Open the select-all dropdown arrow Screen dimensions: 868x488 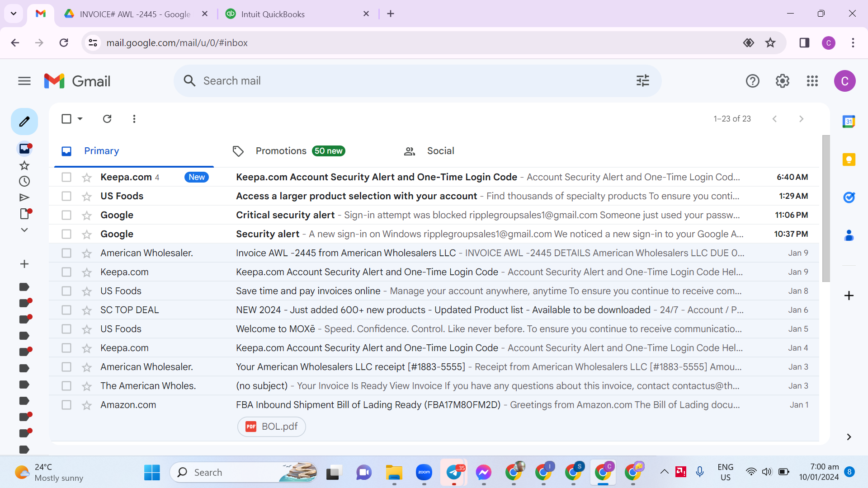pos(80,119)
